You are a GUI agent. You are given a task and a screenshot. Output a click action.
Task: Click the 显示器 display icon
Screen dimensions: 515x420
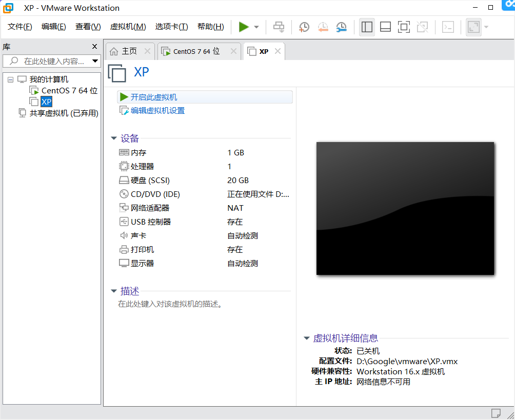[x=124, y=264]
